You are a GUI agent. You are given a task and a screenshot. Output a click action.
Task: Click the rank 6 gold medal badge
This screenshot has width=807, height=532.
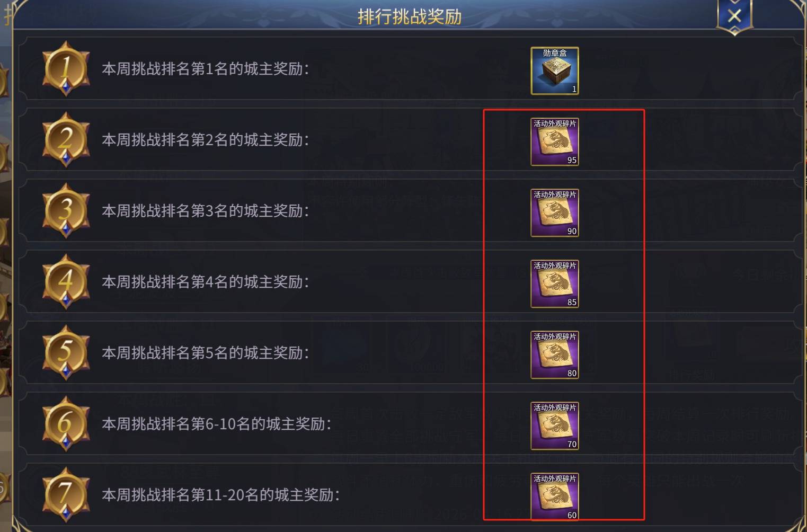click(x=66, y=424)
